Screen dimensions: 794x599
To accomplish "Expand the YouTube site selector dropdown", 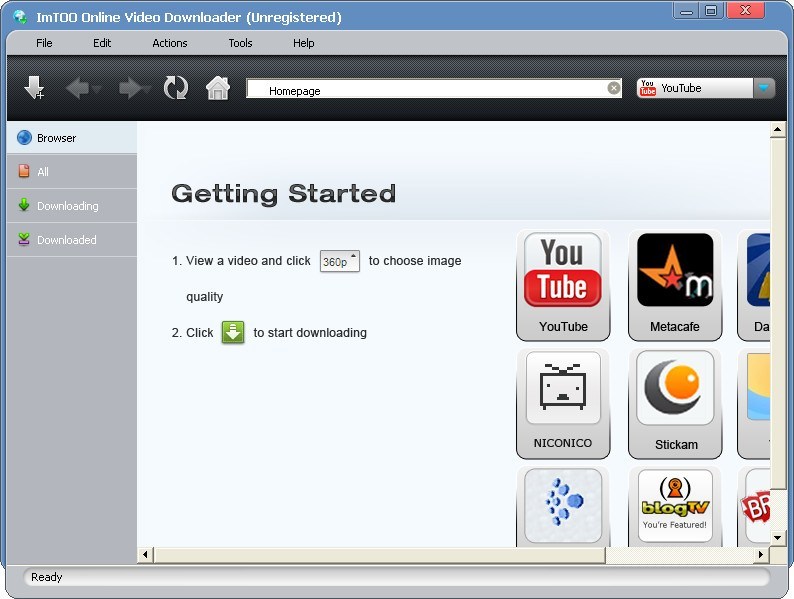I will [x=764, y=88].
